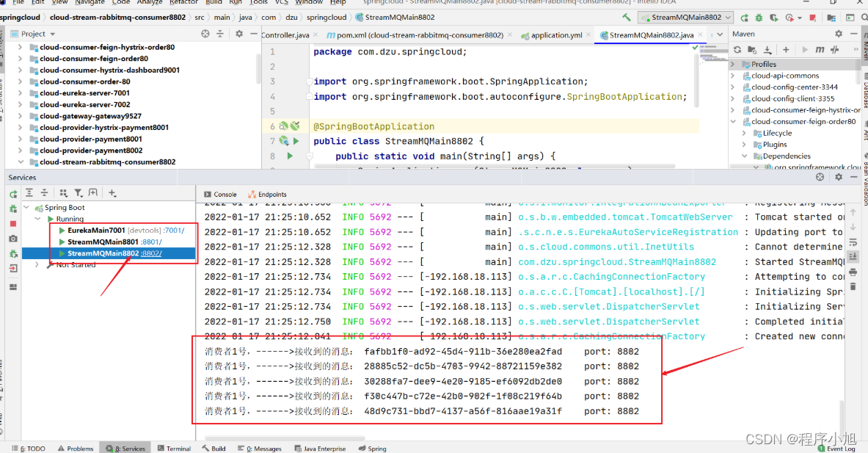Open the Project panel settings gear
Viewport: 868px width, 453px height.
pyautogui.click(x=239, y=34)
